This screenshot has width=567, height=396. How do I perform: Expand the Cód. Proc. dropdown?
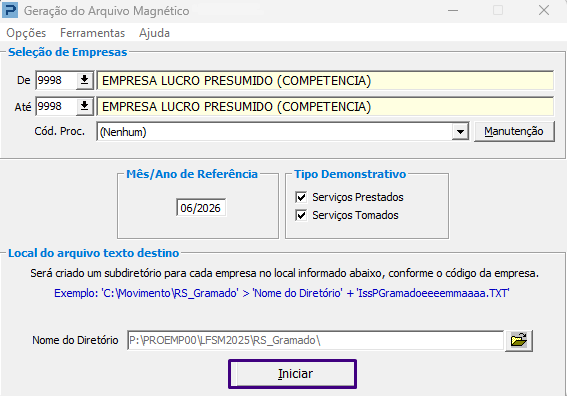(x=460, y=132)
